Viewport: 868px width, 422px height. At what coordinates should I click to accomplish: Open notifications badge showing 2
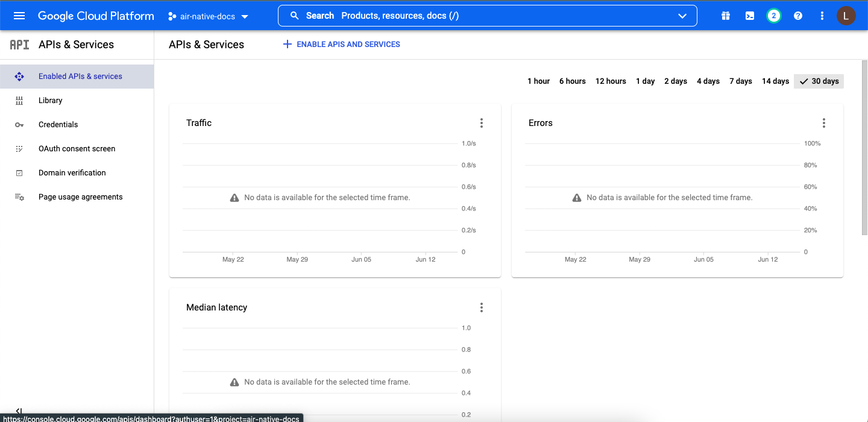coord(774,16)
